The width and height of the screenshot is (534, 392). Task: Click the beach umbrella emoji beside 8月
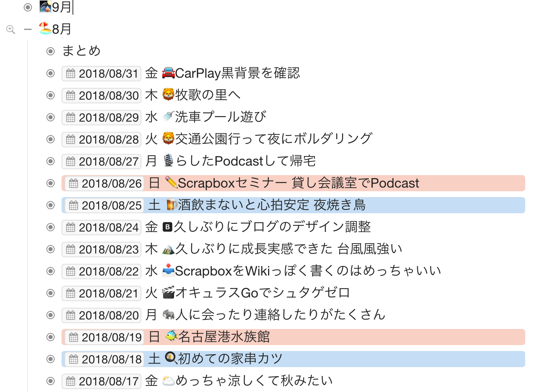click(45, 29)
